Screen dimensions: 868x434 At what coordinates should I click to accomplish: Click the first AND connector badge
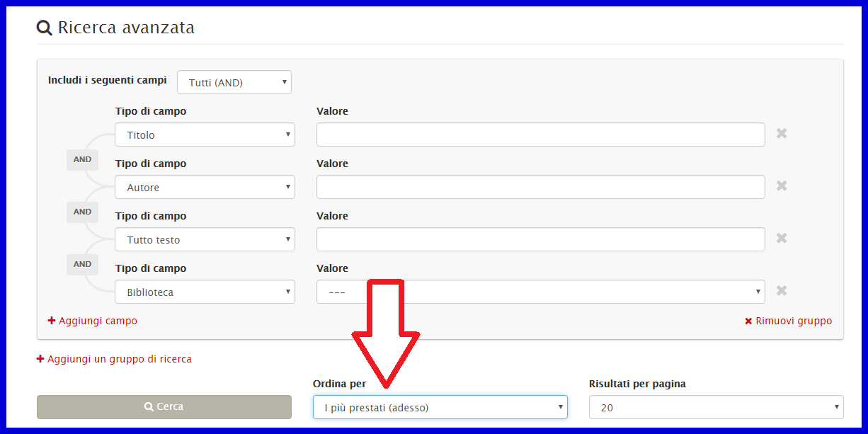pyautogui.click(x=82, y=160)
